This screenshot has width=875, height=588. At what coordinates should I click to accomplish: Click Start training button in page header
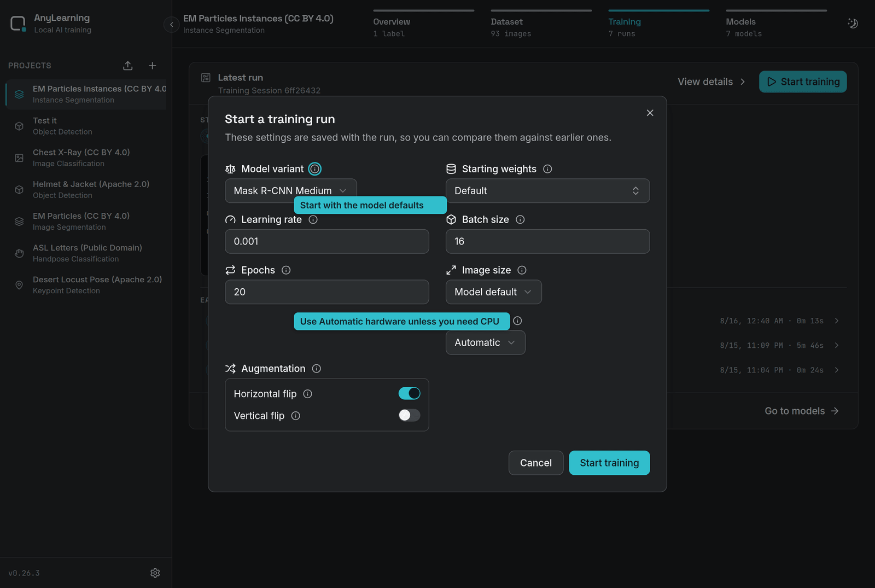(x=803, y=81)
